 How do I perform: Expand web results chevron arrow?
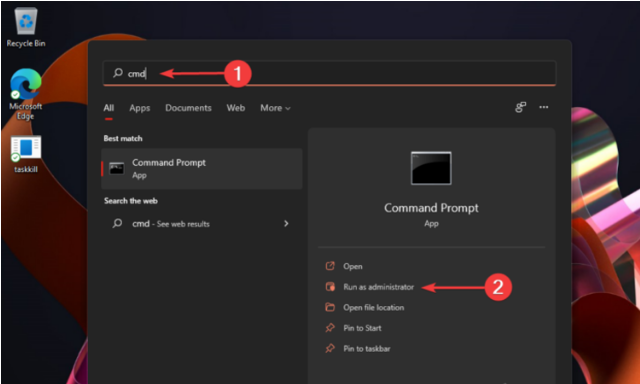[x=286, y=224]
